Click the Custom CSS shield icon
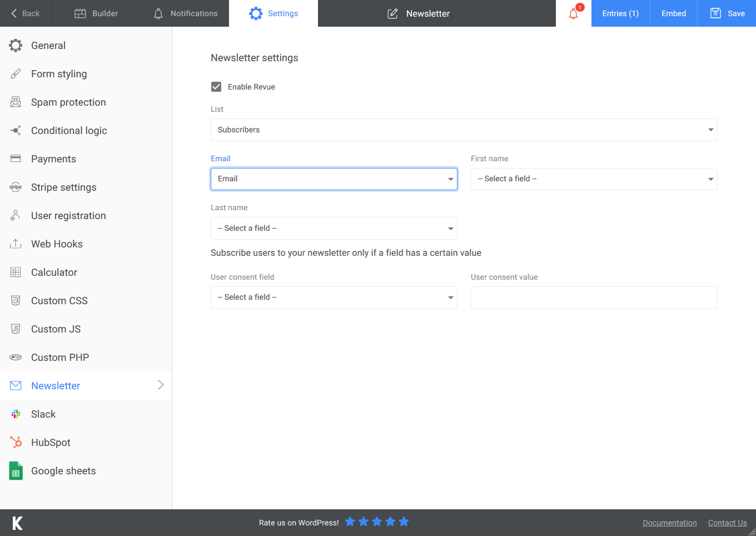Image resolution: width=756 pixels, height=536 pixels. (16, 301)
